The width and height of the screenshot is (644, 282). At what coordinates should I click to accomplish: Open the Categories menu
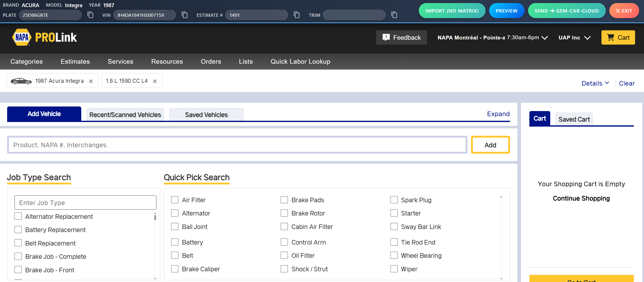coord(26,61)
